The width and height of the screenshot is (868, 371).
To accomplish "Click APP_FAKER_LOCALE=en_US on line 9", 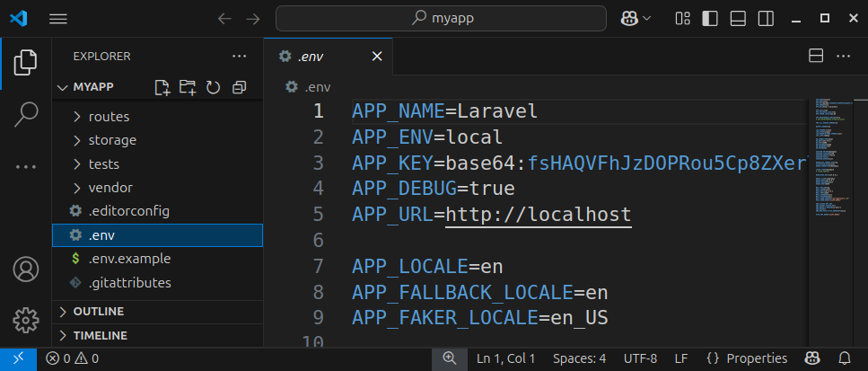I will [480, 318].
